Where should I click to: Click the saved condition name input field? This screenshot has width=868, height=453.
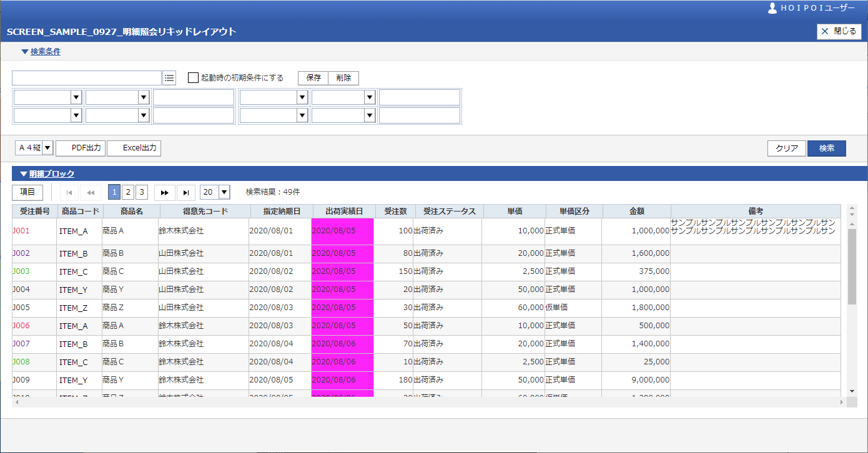coord(87,78)
